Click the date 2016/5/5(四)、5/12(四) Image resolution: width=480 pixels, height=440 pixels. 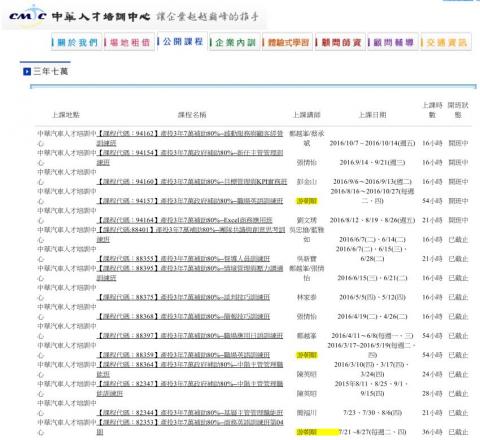pos(372,297)
